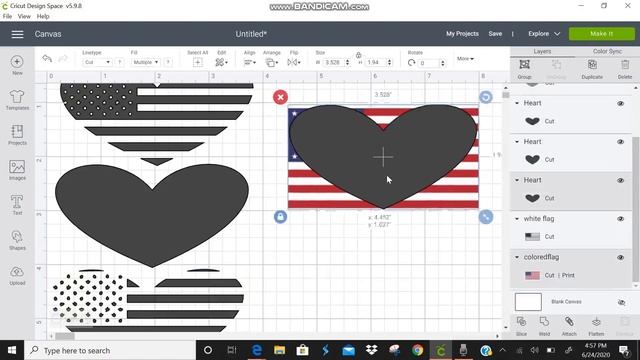Screen dimensions: 640x360
Task: Click the red delete handle on selection
Action: click(280, 97)
